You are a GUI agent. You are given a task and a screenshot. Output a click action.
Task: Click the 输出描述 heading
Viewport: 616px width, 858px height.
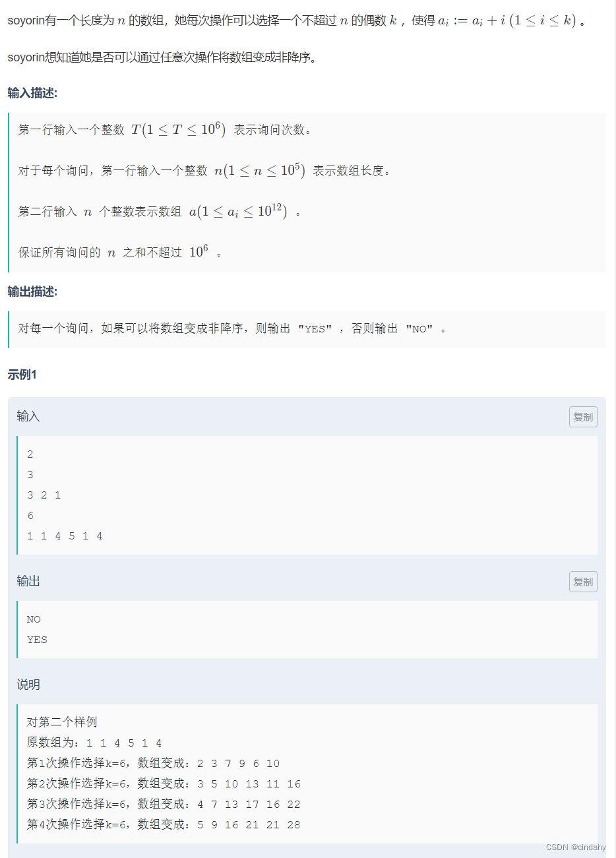tap(32, 291)
